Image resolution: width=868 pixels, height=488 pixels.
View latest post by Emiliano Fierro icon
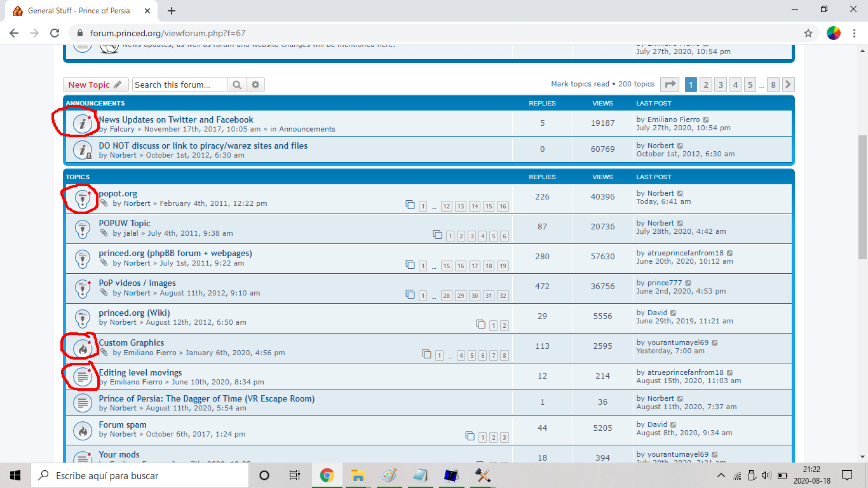point(706,119)
